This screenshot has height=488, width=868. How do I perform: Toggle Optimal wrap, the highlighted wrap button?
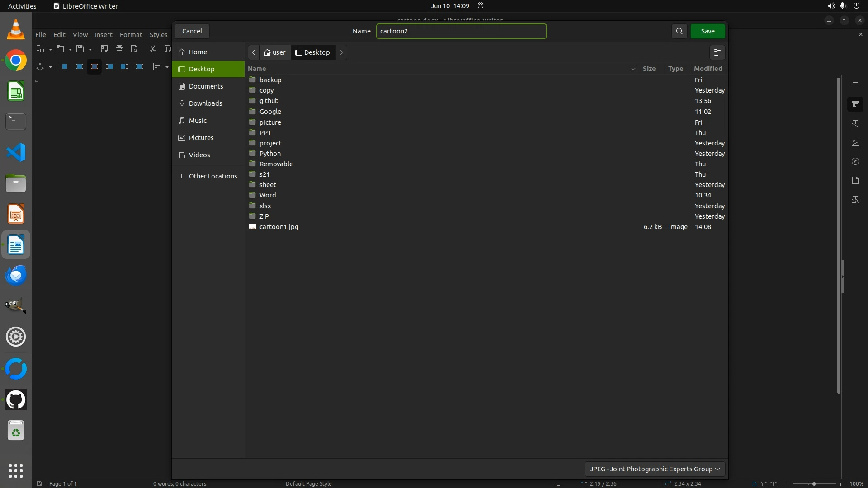pyautogui.click(x=94, y=67)
